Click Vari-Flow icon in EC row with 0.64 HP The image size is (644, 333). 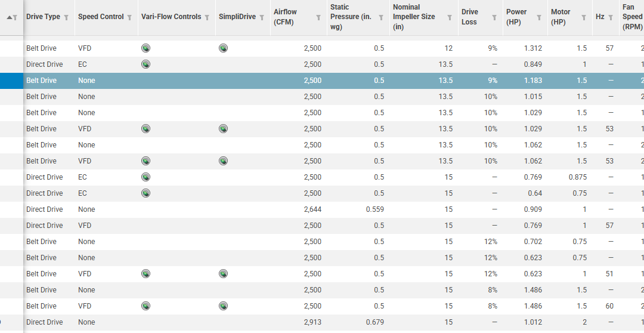146,193
